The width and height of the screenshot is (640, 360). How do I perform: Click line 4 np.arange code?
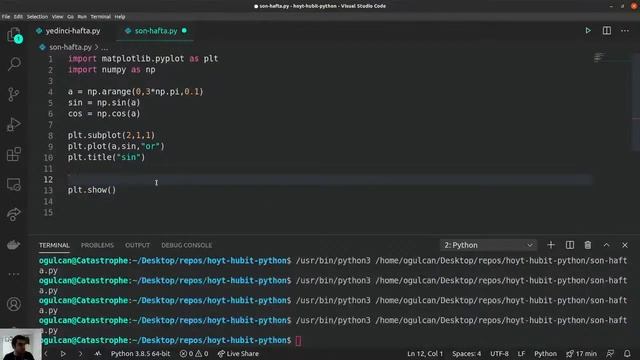[136, 91]
